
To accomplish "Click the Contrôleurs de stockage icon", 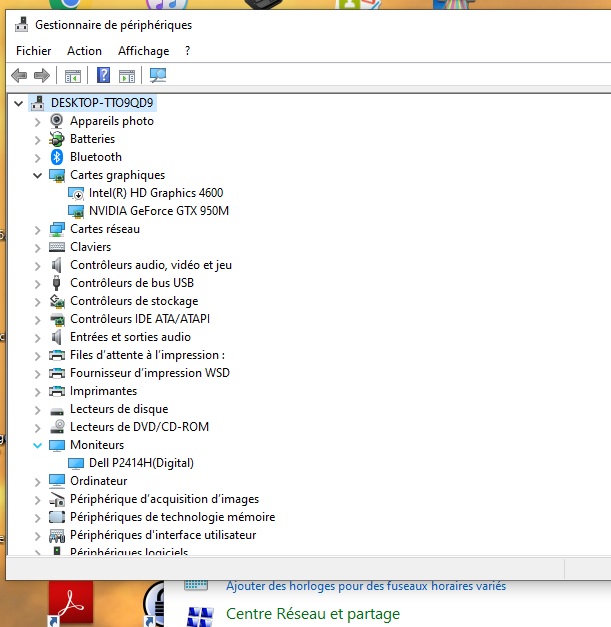I will [57, 301].
